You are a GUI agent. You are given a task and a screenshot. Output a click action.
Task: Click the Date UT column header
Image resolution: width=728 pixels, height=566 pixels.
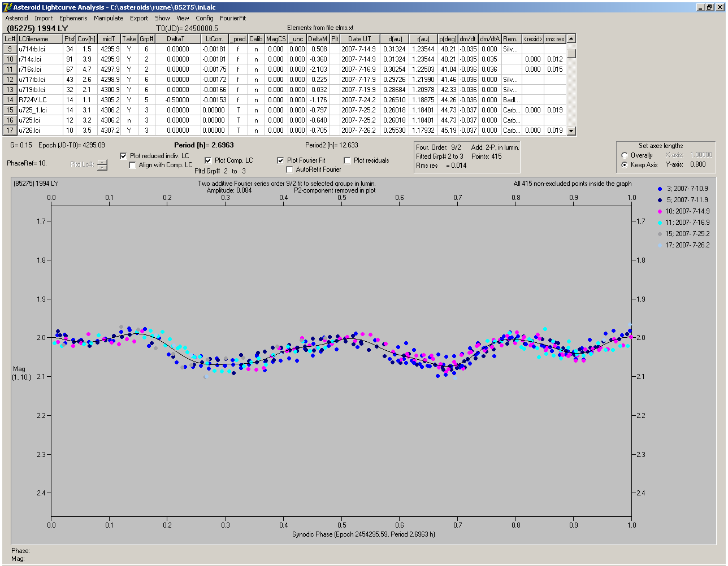point(359,39)
